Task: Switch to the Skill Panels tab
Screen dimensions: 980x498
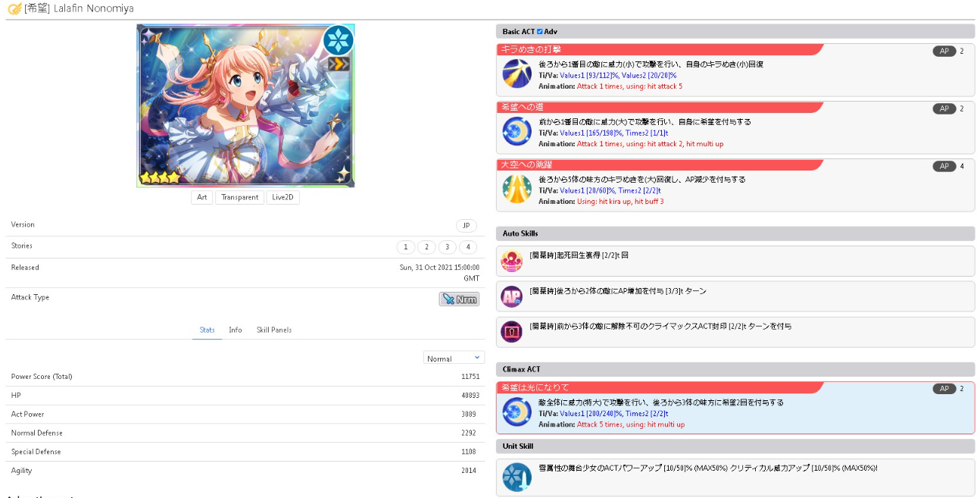Action: 273,330
